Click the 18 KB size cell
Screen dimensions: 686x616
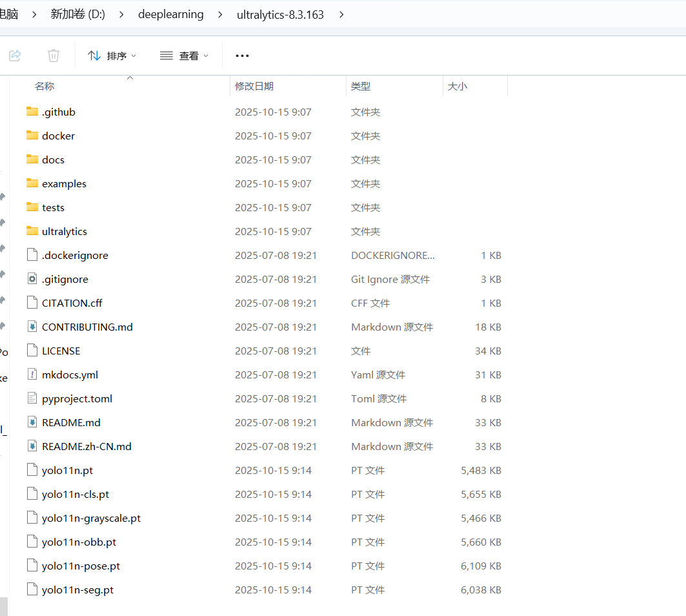489,327
